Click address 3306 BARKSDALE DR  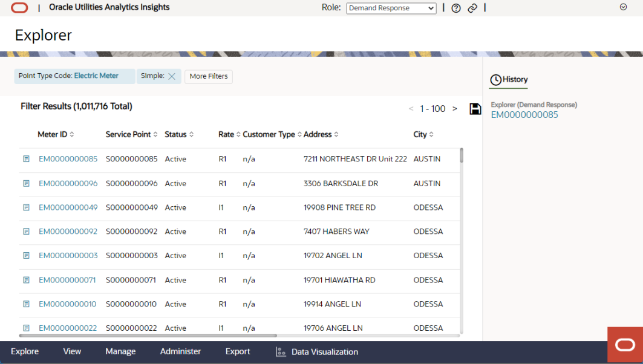click(341, 184)
